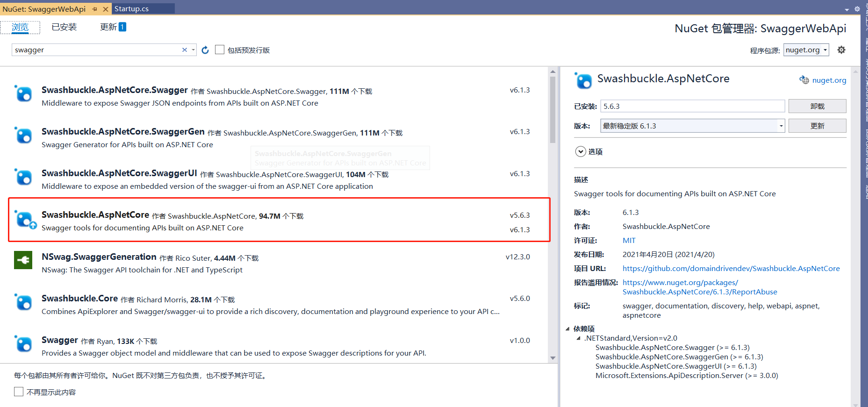
Task: Select Swashbuckle.AspNetCore.SwaggerUI package title
Action: click(119, 173)
